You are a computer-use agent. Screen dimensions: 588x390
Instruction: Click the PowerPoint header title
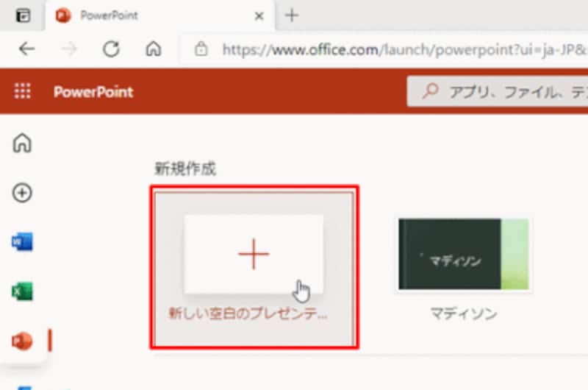(x=93, y=92)
